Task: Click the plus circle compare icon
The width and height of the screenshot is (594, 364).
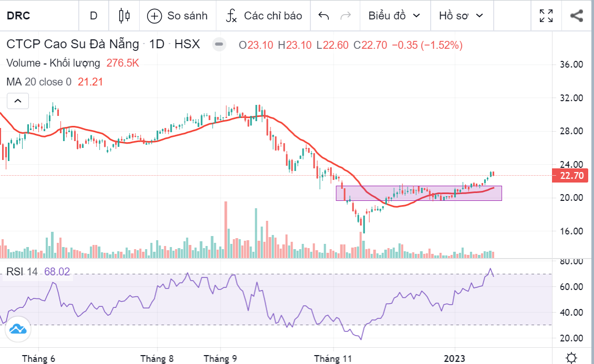Action: [x=154, y=16]
